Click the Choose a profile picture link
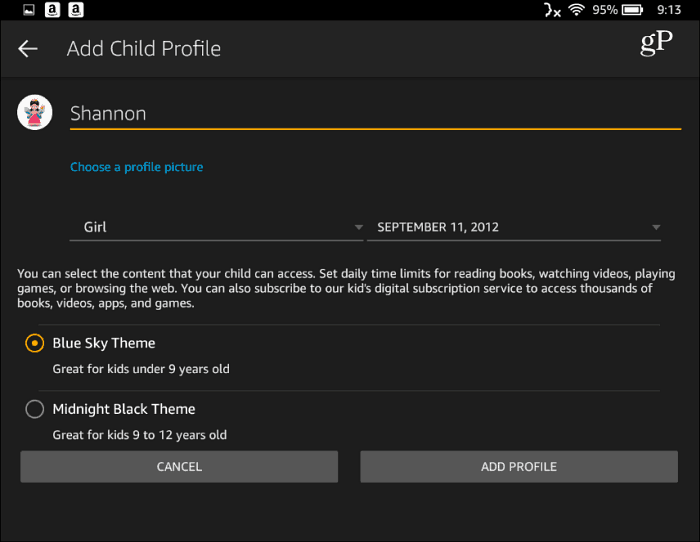Image resolution: width=700 pixels, height=542 pixels. (137, 167)
